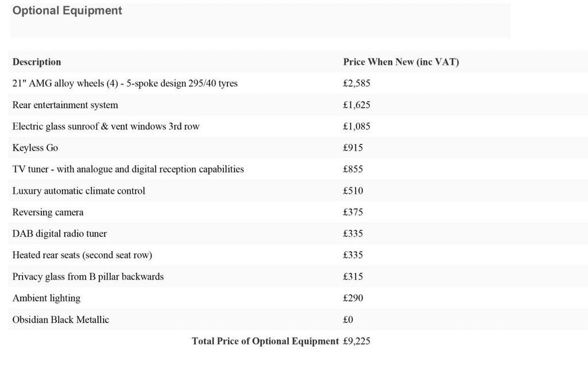Click Privacy glass from B pillar entry
The width and height of the screenshot is (588, 369).
[88, 276]
